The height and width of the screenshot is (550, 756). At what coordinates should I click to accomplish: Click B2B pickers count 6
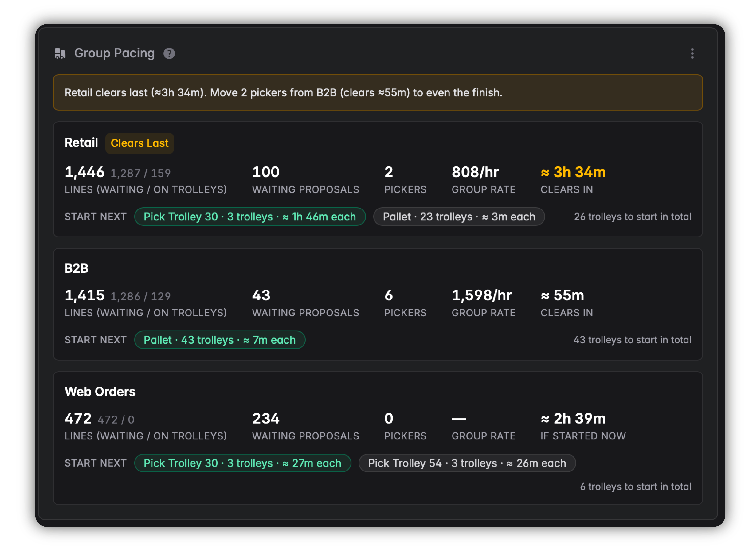(x=389, y=295)
